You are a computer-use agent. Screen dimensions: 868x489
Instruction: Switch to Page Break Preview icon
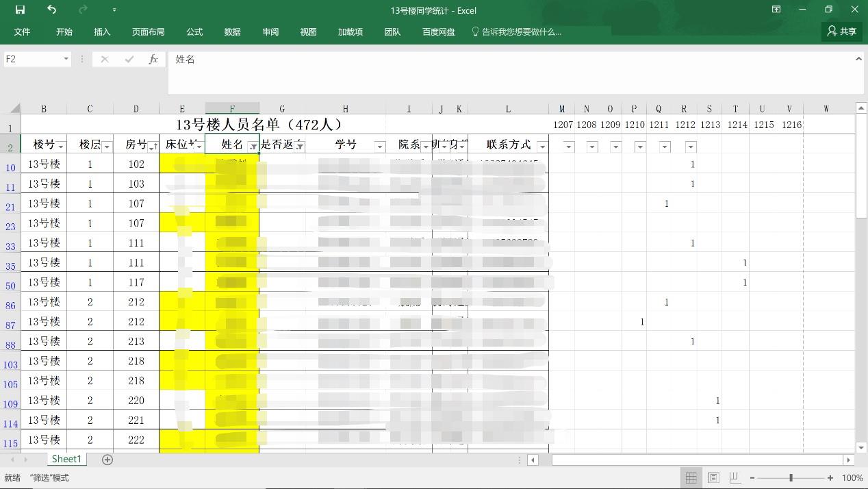tap(735, 478)
